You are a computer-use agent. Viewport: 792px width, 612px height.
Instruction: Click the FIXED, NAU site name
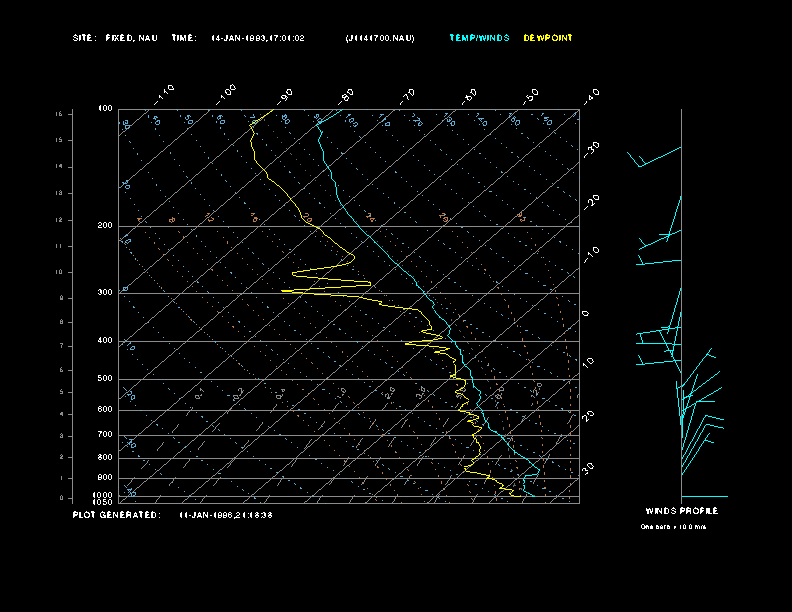pyautogui.click(x=131, y=38)
